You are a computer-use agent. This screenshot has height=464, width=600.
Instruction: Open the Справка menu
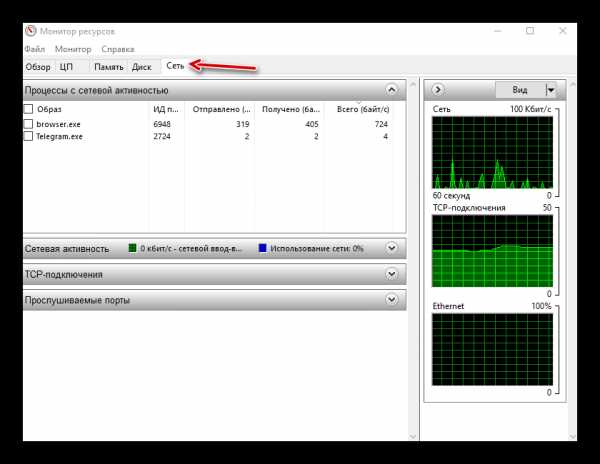[118, 49]
